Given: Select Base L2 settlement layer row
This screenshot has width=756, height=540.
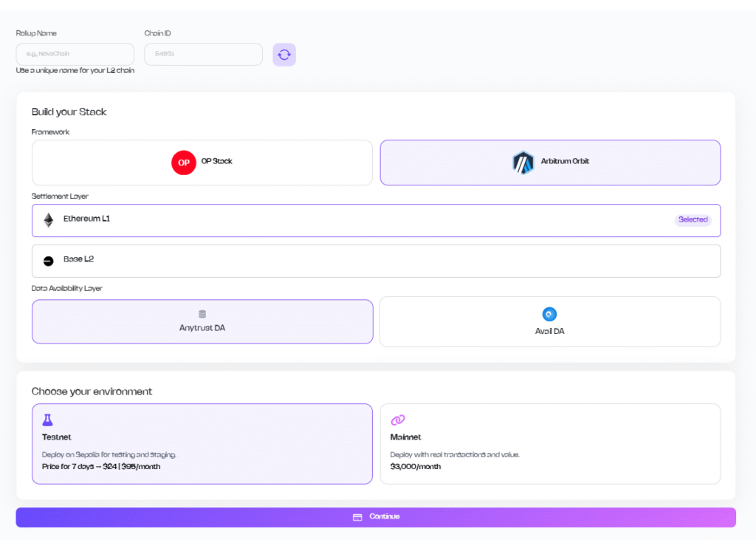Looking at the screenshot, I should tap(376, 261).
